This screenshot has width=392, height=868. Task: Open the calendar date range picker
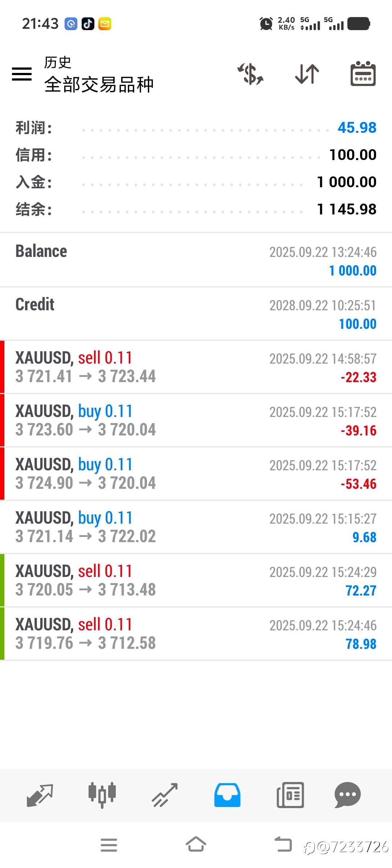click(x=363, y=74)
